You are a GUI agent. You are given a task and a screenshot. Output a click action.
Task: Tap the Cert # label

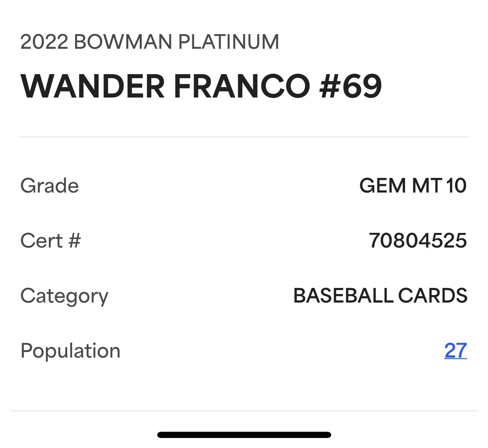pyautogui.click(x=50, y=240)
